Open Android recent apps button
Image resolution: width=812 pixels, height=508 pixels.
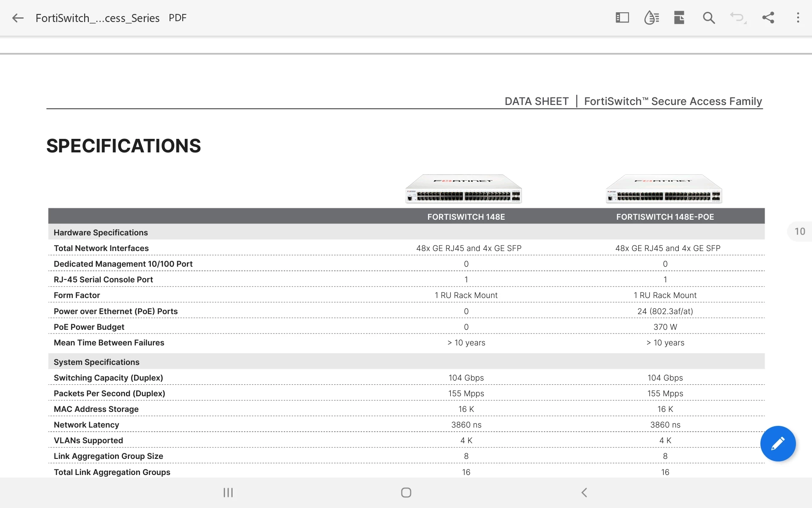[228, 492]
